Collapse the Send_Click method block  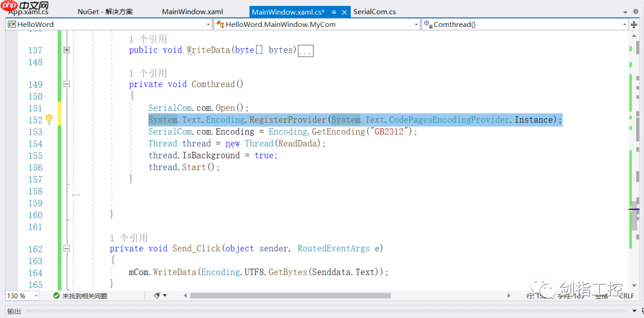66,249
